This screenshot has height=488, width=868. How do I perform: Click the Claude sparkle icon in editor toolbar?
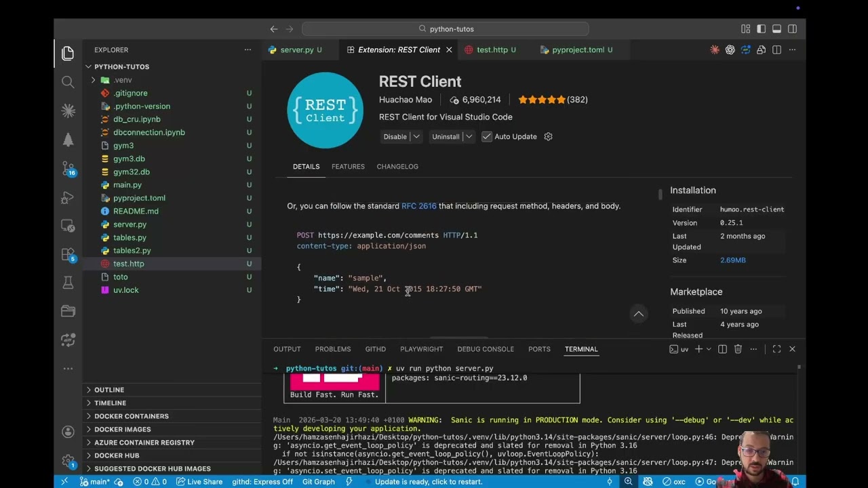714,49
